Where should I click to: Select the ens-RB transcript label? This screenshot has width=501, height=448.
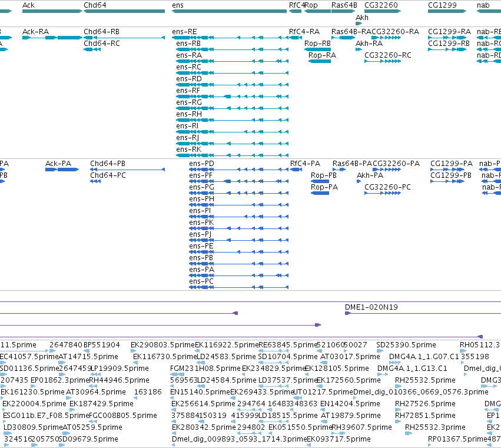pos(188,44)
